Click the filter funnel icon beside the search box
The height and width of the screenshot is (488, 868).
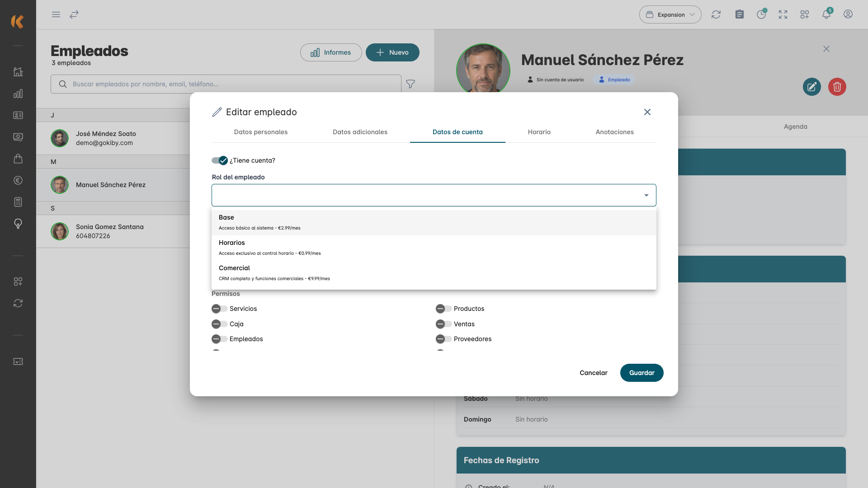click(410, 84)
